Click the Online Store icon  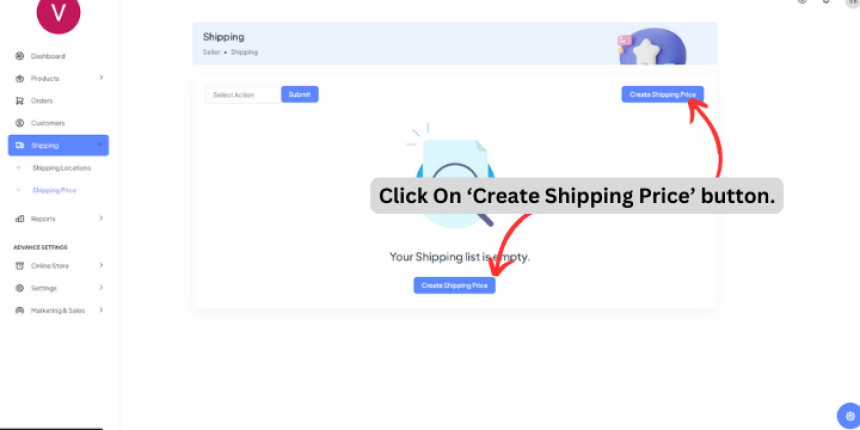(20, 265)
